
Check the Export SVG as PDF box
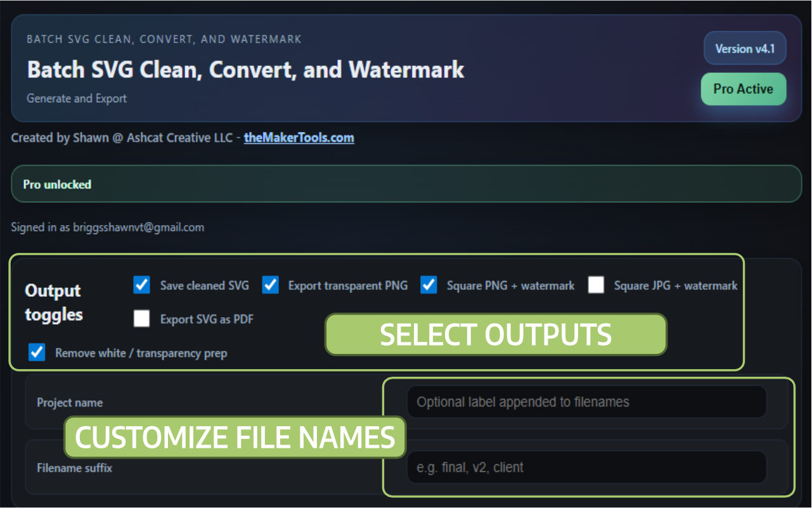tap(141, 319)
